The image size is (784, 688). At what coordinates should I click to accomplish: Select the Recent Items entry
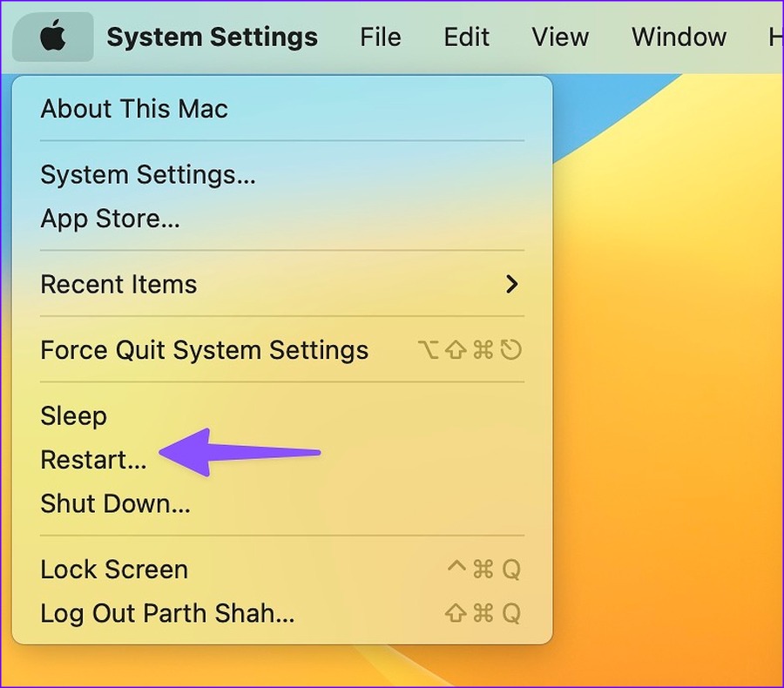[x=282, y=284]
